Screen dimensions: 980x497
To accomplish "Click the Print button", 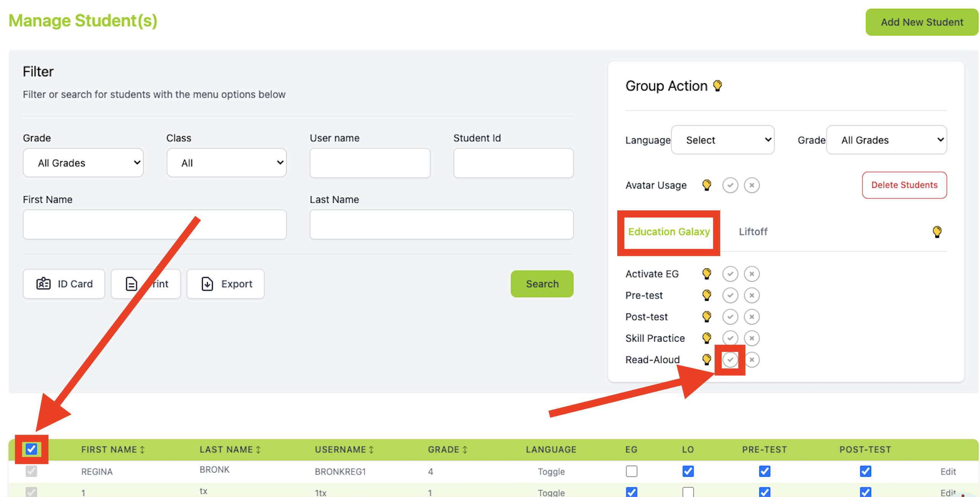I will (146, 284).
